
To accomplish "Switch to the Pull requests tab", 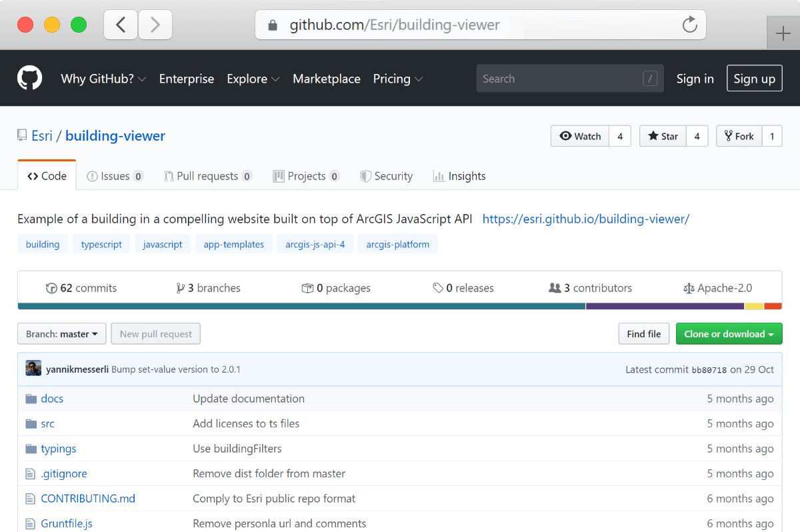I will tap(208, 176).
